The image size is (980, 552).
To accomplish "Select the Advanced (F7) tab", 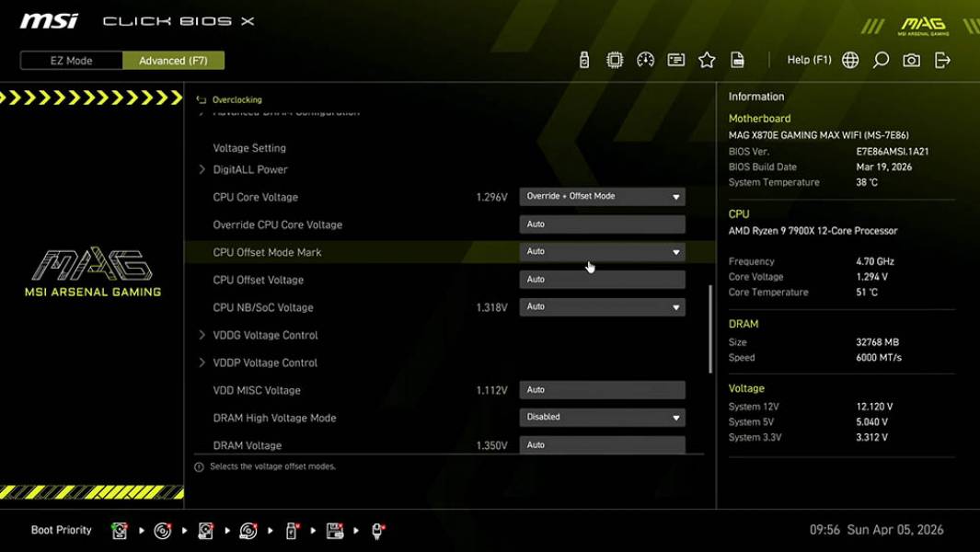I will pos(173,60).
